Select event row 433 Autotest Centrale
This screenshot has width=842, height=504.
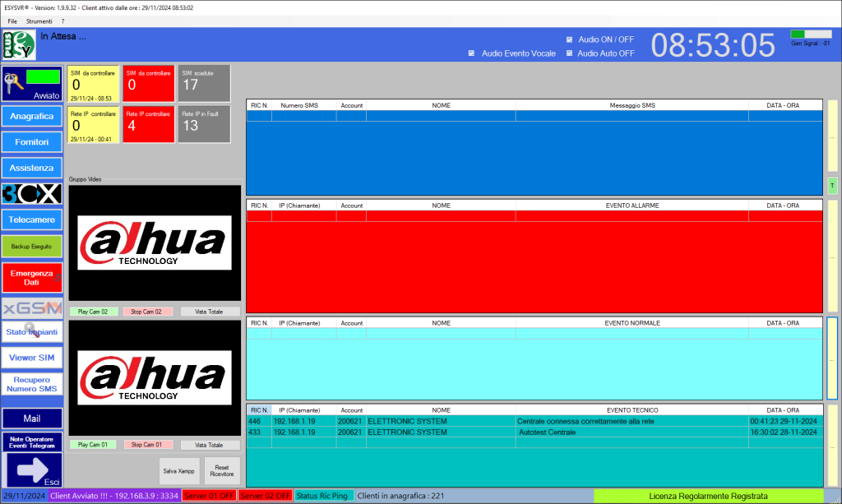(534, 432)
